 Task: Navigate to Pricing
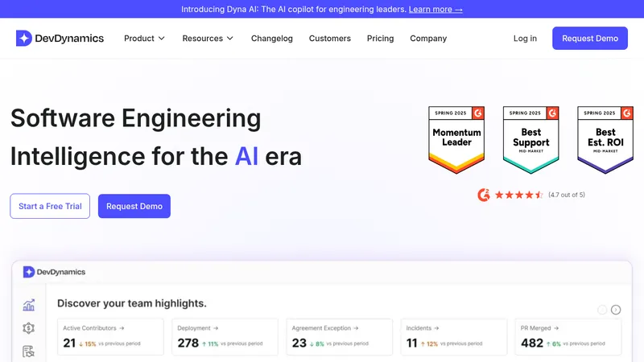coord(380,38)
